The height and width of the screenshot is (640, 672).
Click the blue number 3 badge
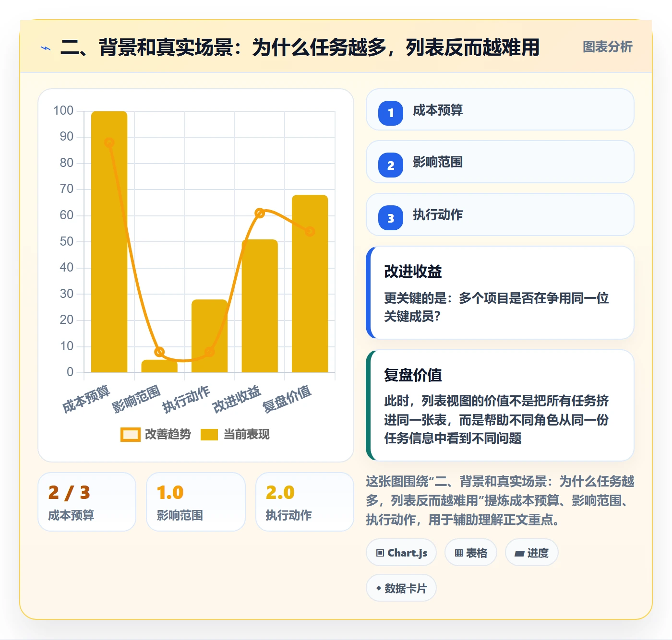pyautogui.click(x=391, y=218)
